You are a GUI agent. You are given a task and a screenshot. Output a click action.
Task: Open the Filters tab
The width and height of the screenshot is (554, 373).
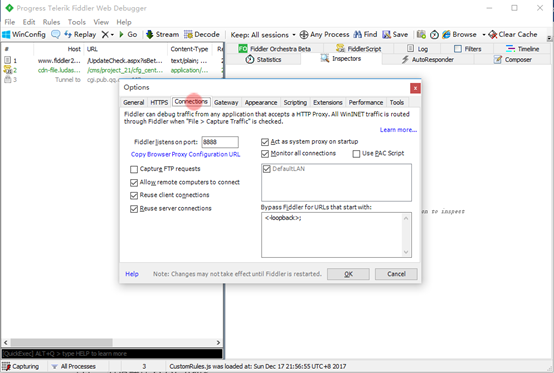(x=468, y=49)
